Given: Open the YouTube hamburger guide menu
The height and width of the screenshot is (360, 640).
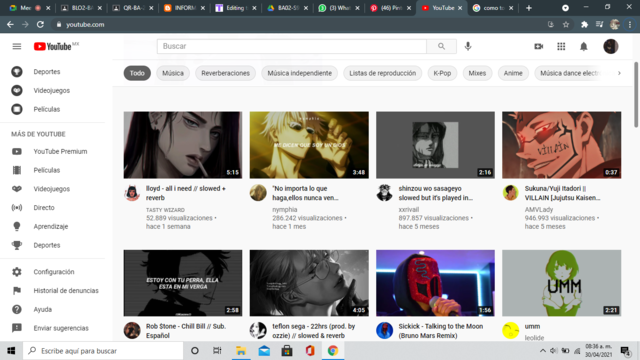Looking at the screenshot, I should [17, 47].
